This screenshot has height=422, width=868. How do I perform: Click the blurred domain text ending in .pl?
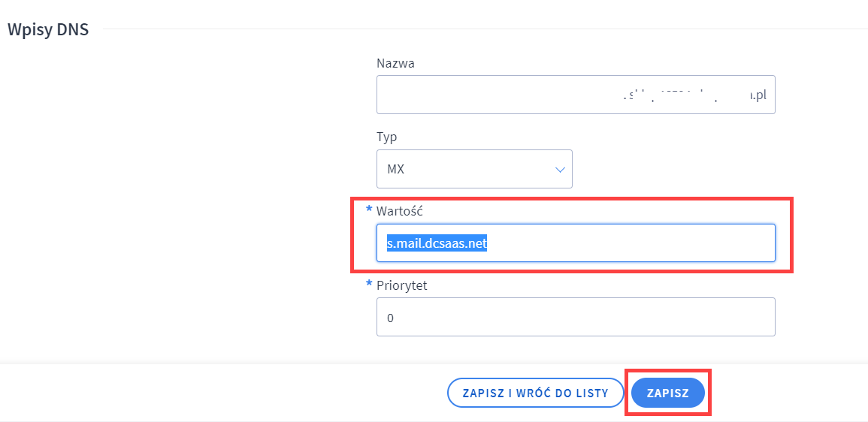[x=694, y=95]
